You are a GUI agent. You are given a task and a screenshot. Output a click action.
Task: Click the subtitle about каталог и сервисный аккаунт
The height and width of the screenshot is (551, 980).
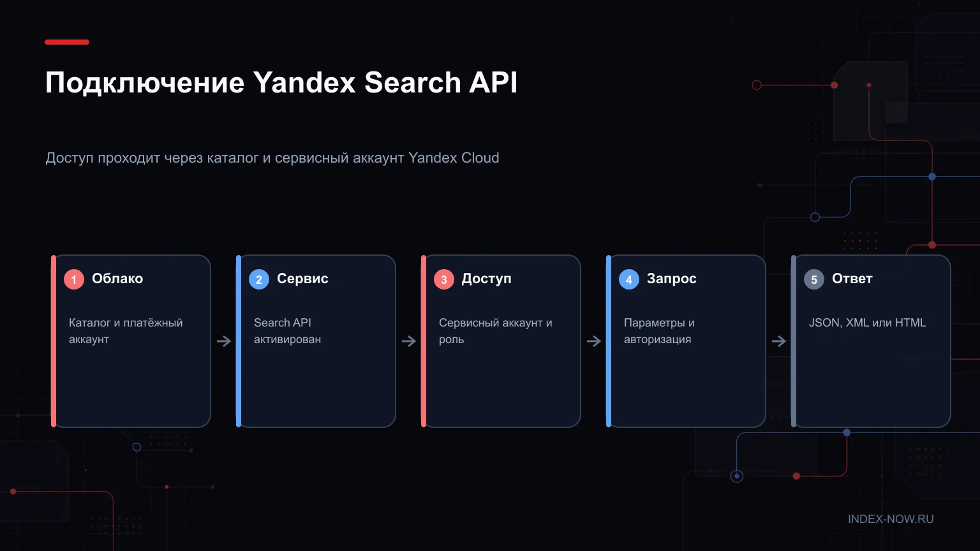click(272, 158)
